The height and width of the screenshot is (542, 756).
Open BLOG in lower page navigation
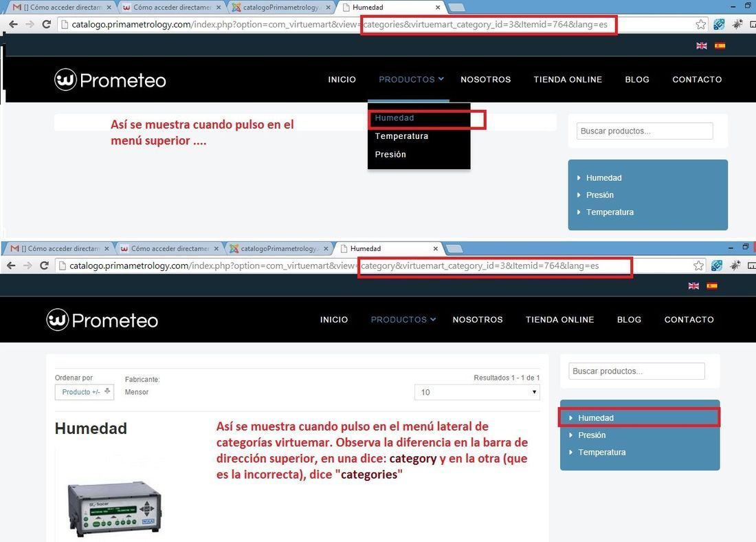tap(629, 320)
